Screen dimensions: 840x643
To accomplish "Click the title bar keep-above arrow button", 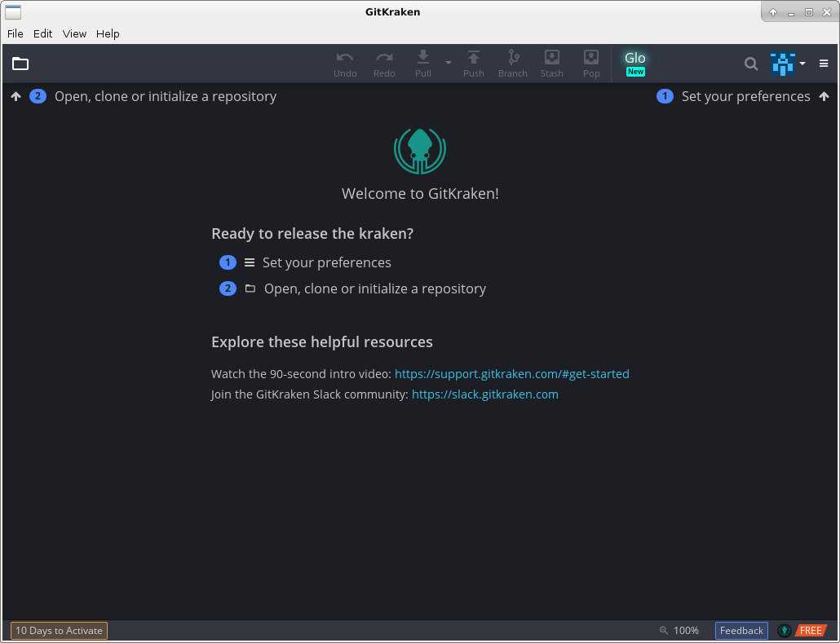I will coord(773,12).
